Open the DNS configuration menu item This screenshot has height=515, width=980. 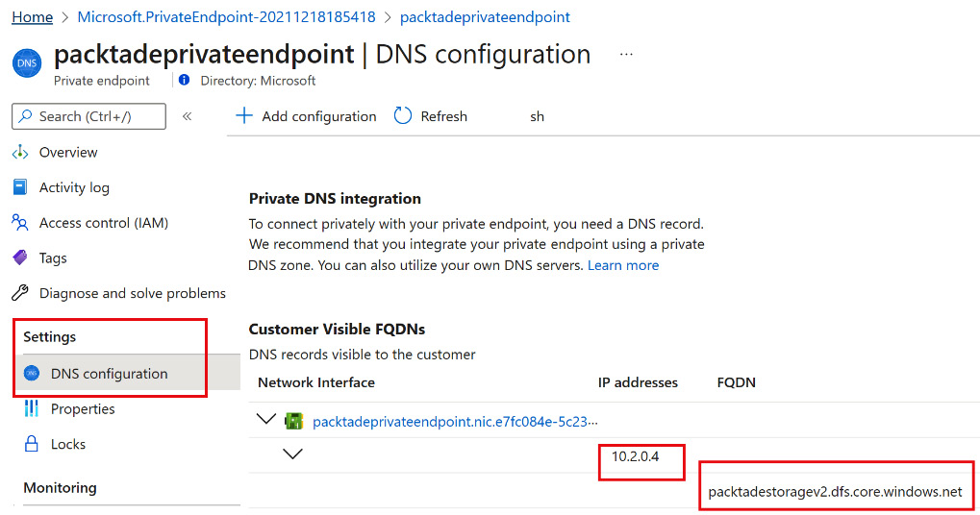[109, 374]
